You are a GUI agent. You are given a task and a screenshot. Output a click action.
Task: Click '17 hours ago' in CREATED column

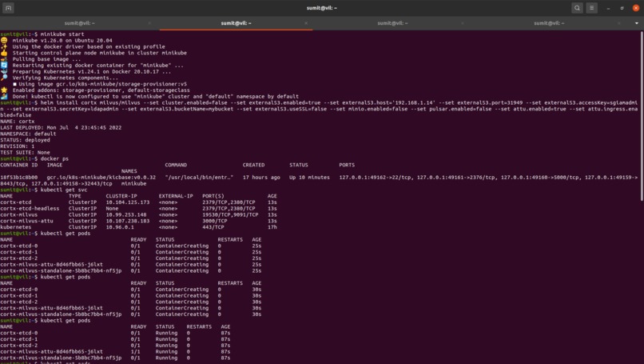[261, 178]
